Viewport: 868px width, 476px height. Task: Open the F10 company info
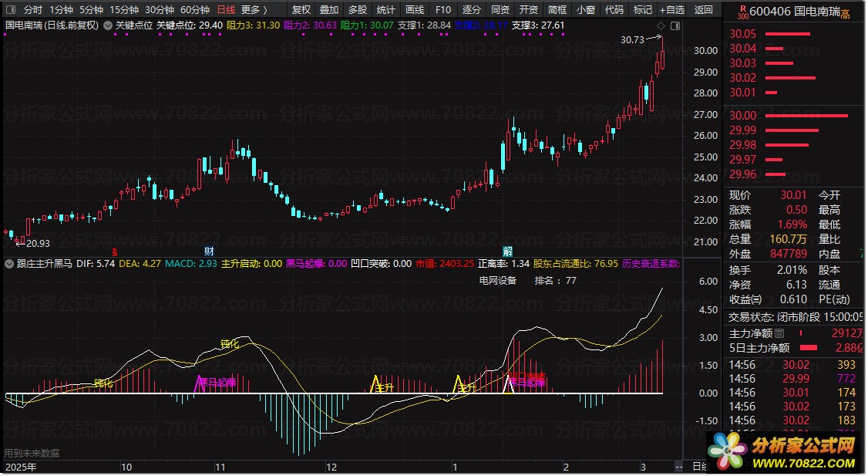[x=442, y=10]
